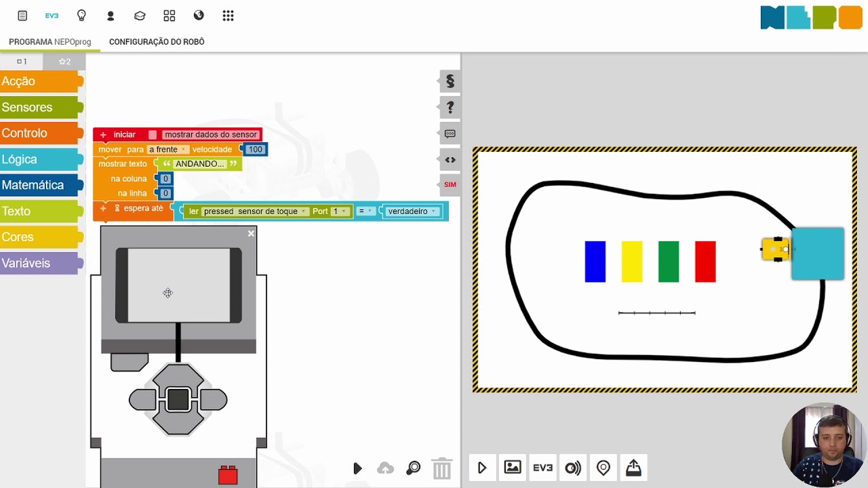Run the program with play icon
This screenshot has width=868, height=488.
[x=357, y=468]
